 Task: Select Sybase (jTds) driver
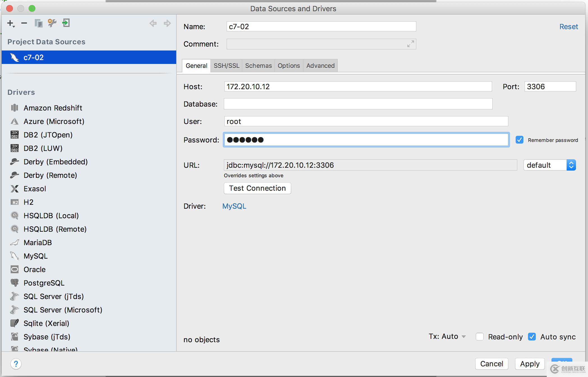(89, 337)
